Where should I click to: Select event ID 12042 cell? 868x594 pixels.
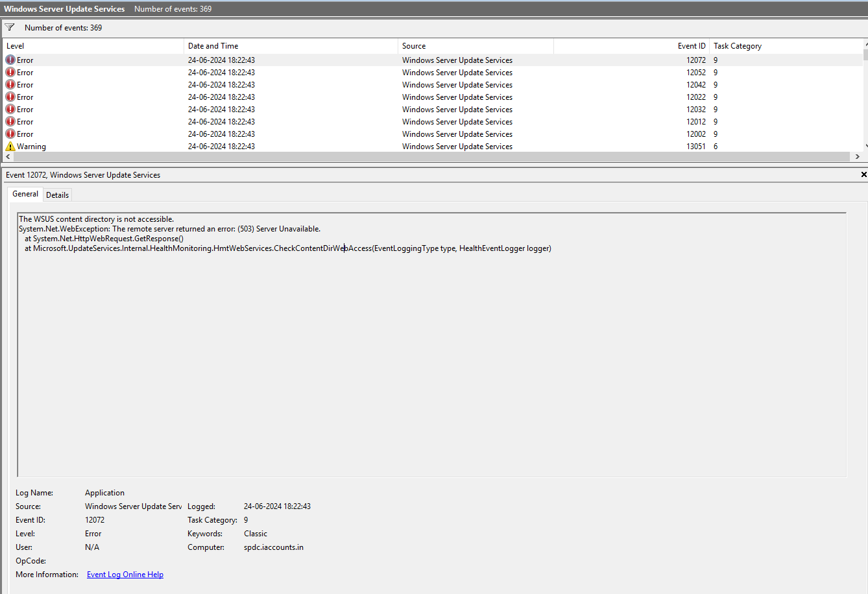pos(696,84)
